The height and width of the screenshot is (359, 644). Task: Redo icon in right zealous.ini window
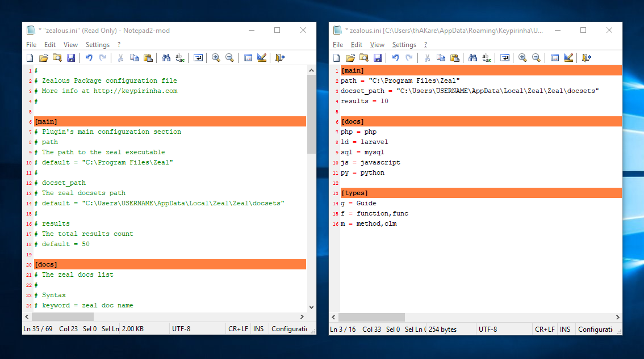coord(409,58)
